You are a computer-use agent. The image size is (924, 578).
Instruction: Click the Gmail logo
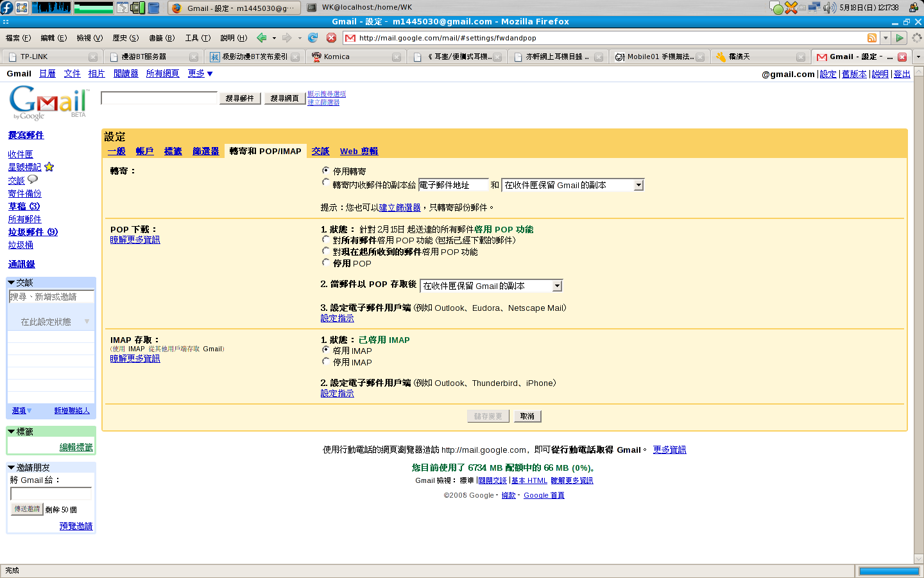pos(49,103)
